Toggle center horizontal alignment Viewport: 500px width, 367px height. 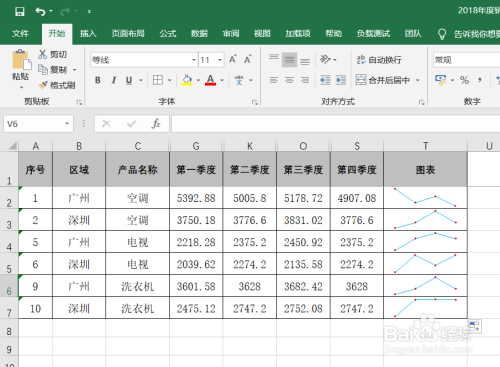[x=289, y=80]
